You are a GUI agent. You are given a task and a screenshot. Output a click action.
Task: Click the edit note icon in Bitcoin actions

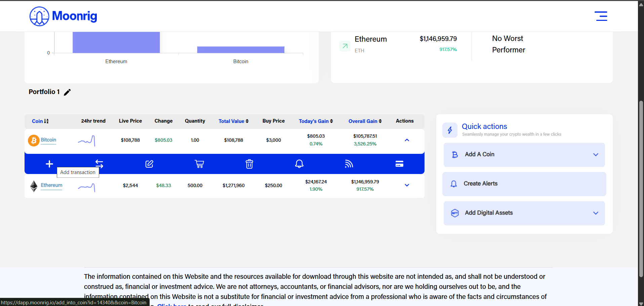tap(149, 164)
